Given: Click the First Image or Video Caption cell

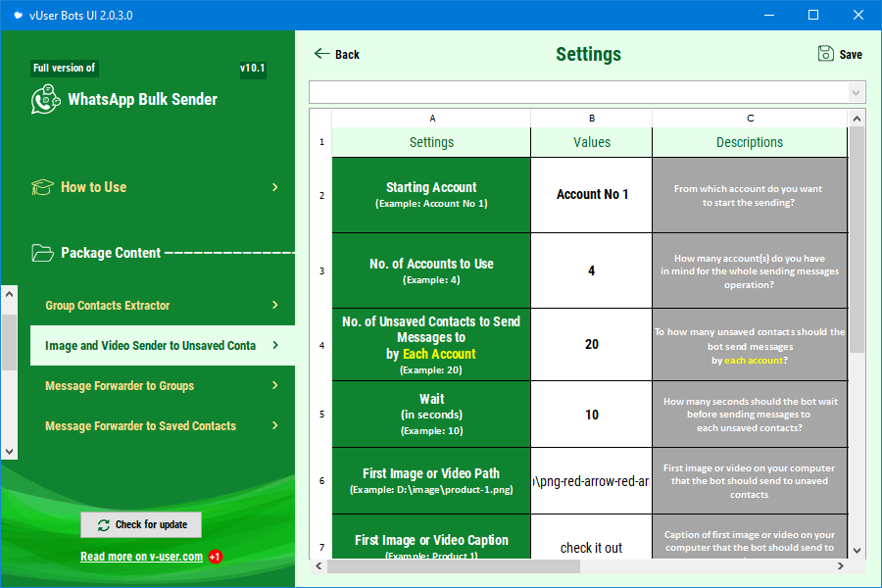Looking at the screenshot, I should tap(431, 536).
